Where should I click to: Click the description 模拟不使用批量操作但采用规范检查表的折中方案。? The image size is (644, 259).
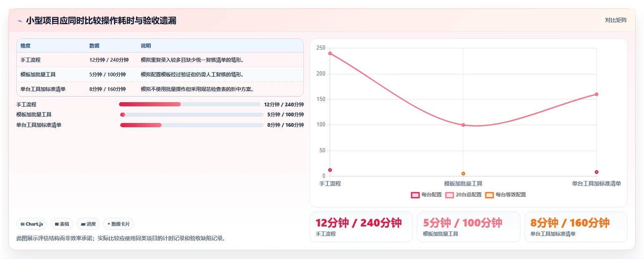pos(197,89)
